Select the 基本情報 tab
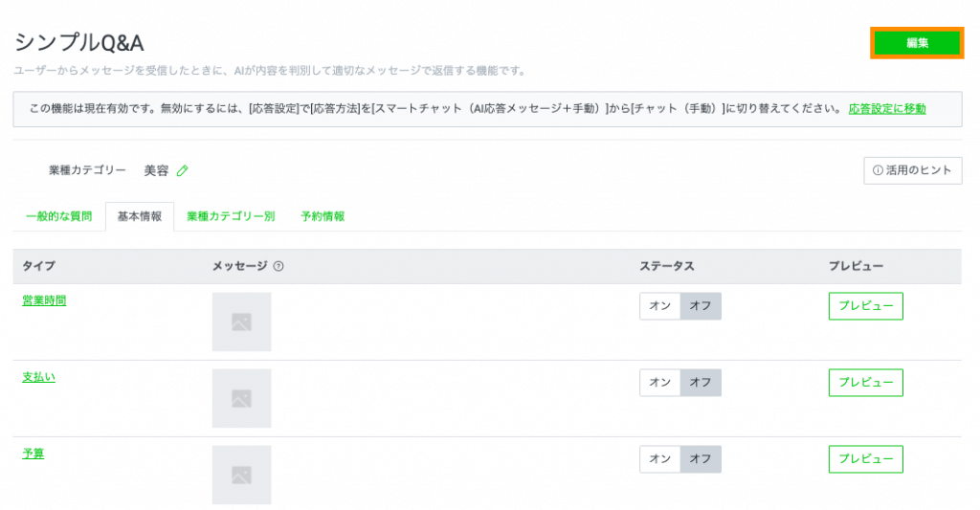980x510 pixels. [x=140, y=216]
